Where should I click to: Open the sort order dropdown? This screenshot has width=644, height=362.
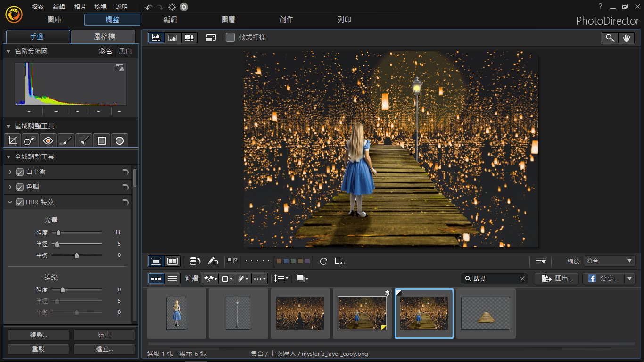281,279
